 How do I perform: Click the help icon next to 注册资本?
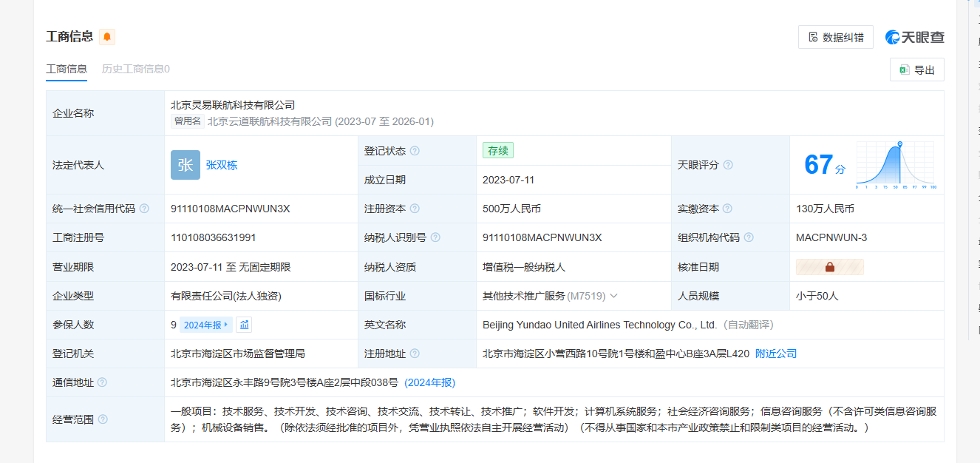[415, 209]
